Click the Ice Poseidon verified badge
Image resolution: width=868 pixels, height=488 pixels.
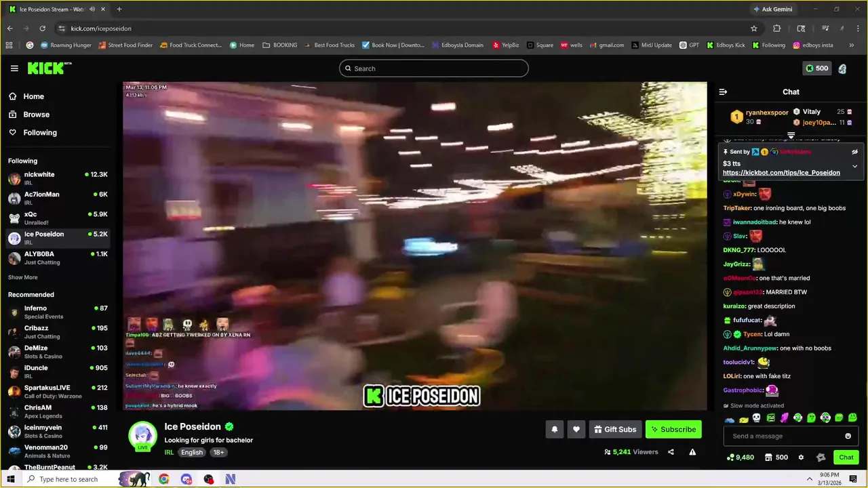pyautogui.click(x=229, y=426)
